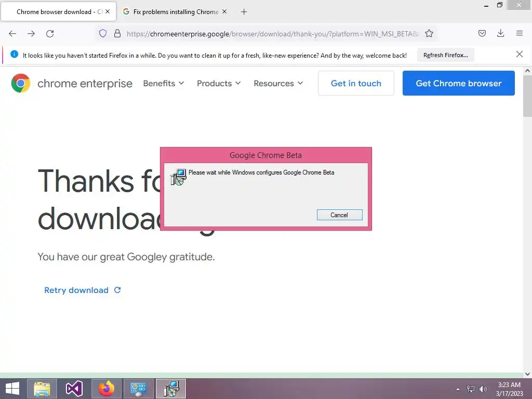Click the Chrome enterprise logo
The height and width of the screenshot is (399, 532).
[x=21, y=83]
